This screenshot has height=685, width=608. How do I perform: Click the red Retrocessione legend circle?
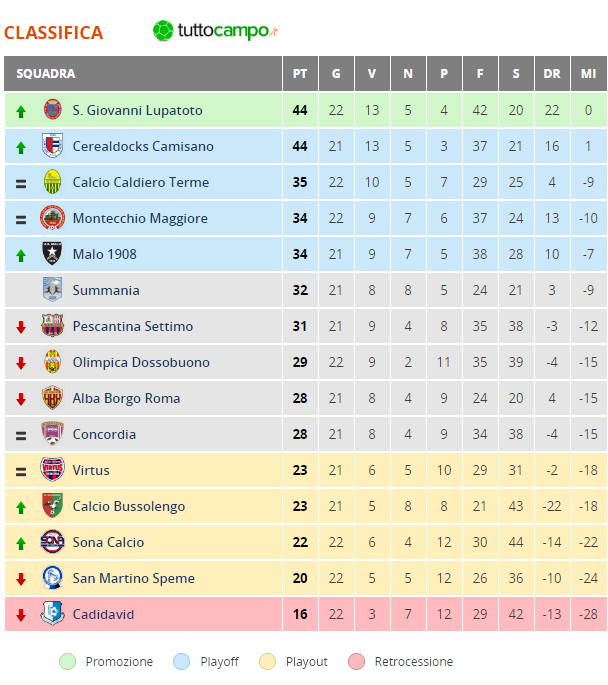pyautogui.click(x=356, y=661)
